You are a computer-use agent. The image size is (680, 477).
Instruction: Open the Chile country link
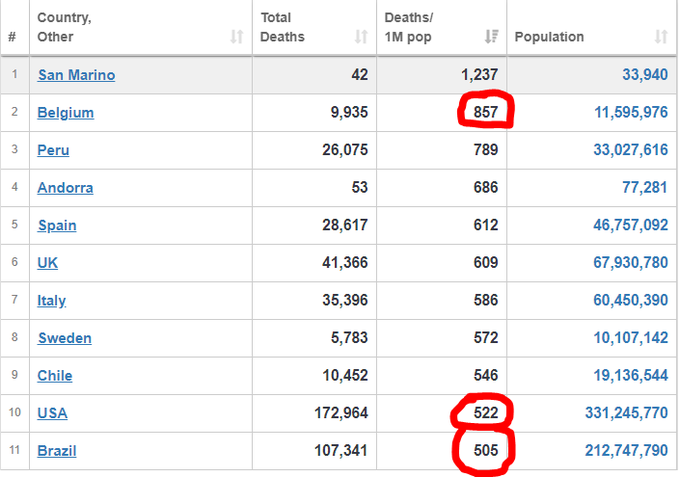[55, 376]
